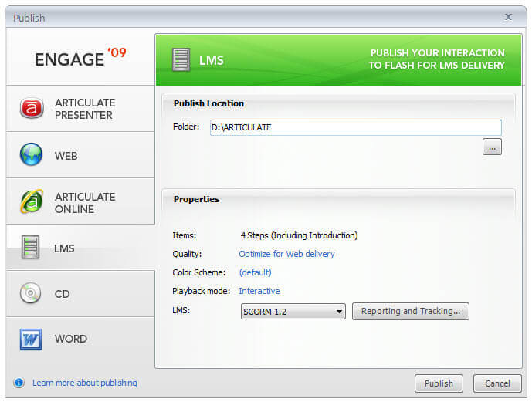532x402 pixels.
Task: Click the Cancel button
Action: (x=497, y=383)
